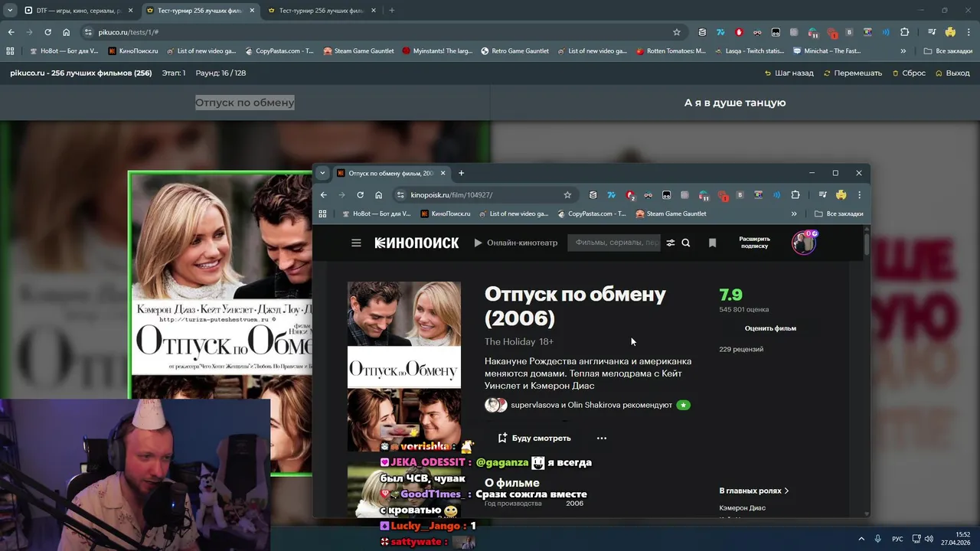Click the Отпуск по обмену poster on pikuco
Image resolution: width=980 pixels, height=551 pixels.
tap(220, 323)
